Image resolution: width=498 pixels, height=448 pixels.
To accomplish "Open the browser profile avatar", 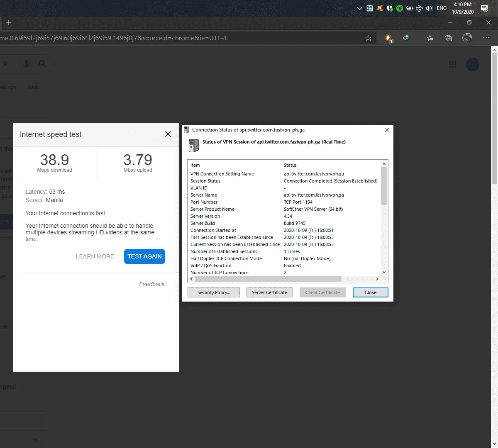I will click(467, 38).
